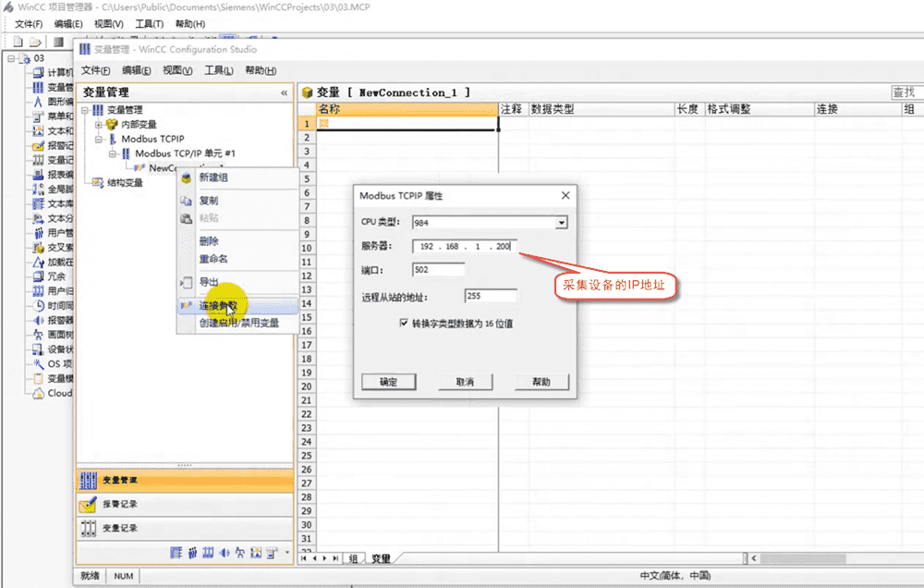Image resolution: width=924 pixels, height=588 pixels.
Task: Expand the 内部变量 tree node
Action: [x=99, y=124]
